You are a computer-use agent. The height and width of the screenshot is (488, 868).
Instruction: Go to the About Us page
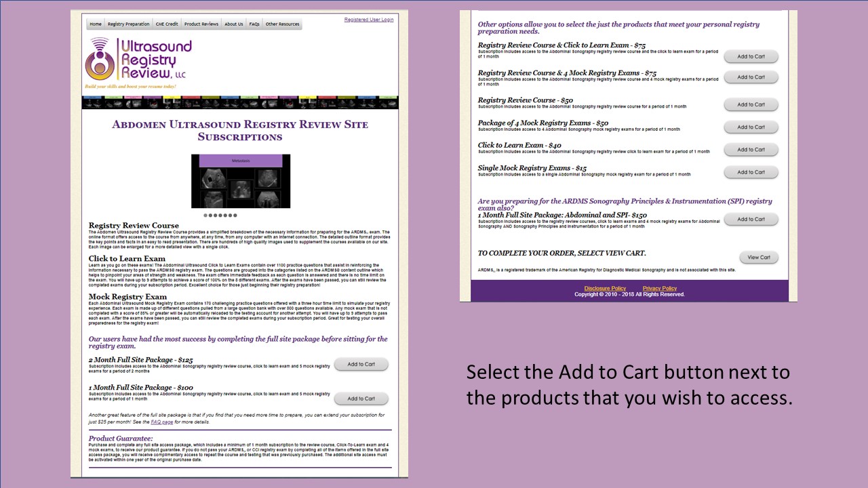point(234,24)
